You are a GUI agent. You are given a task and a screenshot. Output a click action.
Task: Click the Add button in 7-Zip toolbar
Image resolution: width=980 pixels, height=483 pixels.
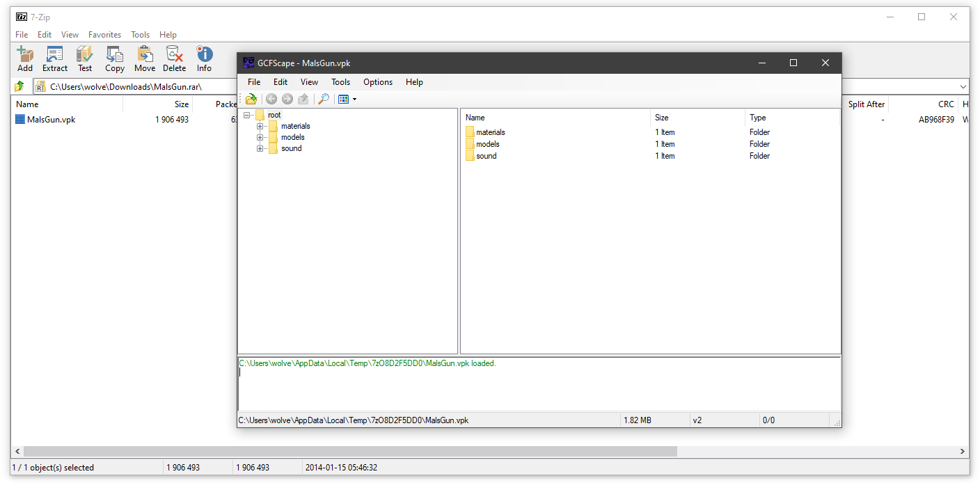click(x=25, y=58)
